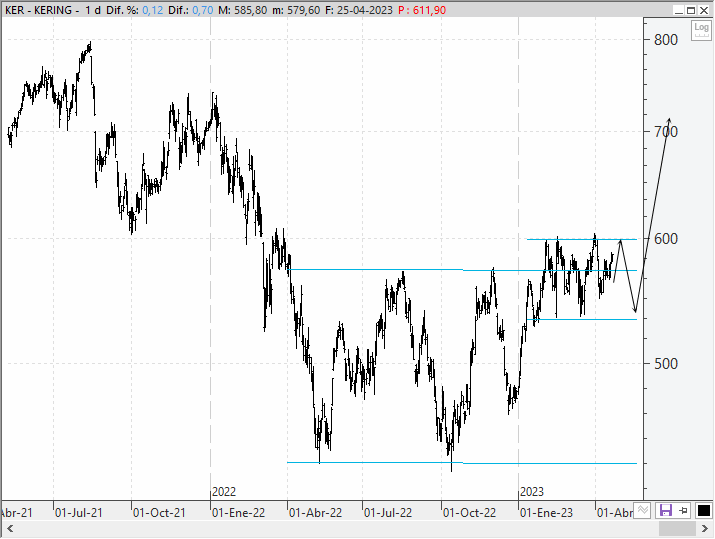
Task: Click the scrollbar left arrow
Action: tap(10, 529)
